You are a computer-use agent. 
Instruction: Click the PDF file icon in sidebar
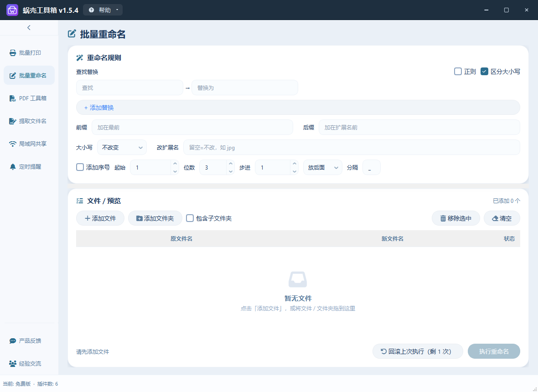click(13, 98)
